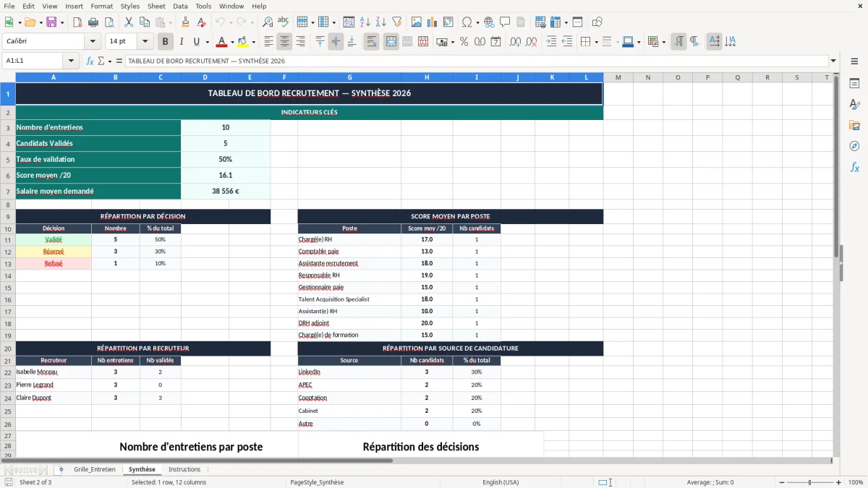Run the Spelling check icon

pyautogui.click(x=284, y=22)
